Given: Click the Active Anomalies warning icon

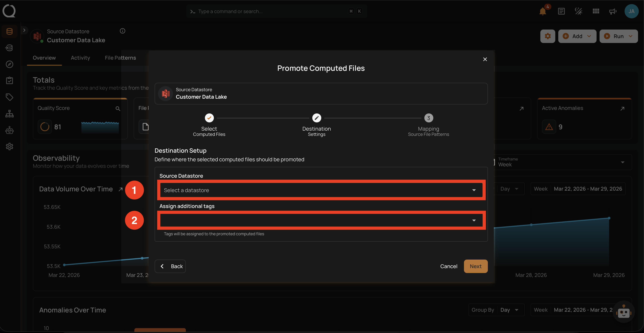Looking at the screenshot, I should click(x=549, y=127).
